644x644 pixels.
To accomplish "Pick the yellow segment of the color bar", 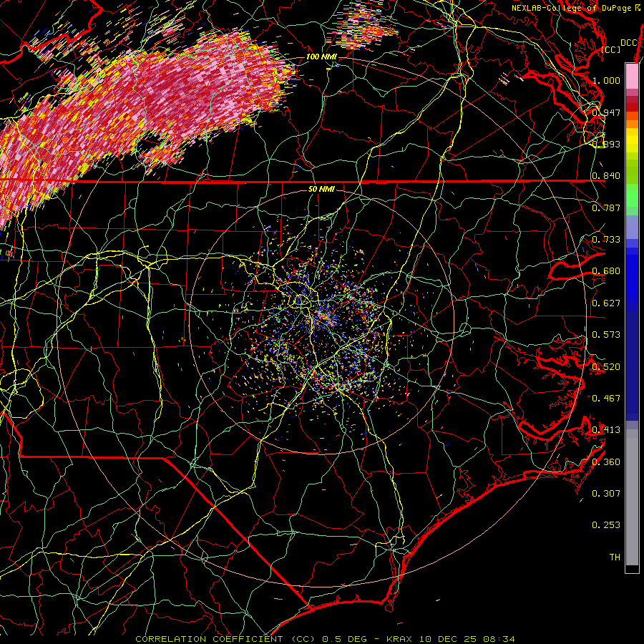I will [632, 141].
